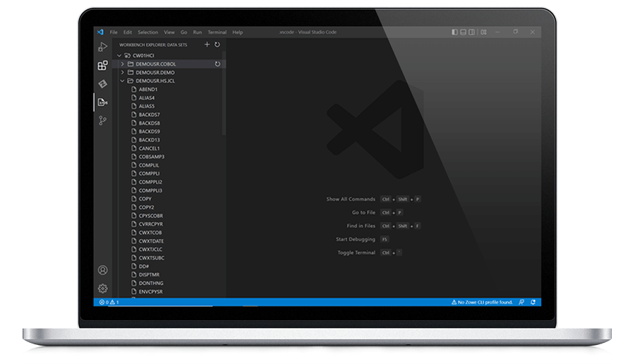635x364 pixels.
Task: Open the Manage gear settings icon
Action: (x=102, y=289)
